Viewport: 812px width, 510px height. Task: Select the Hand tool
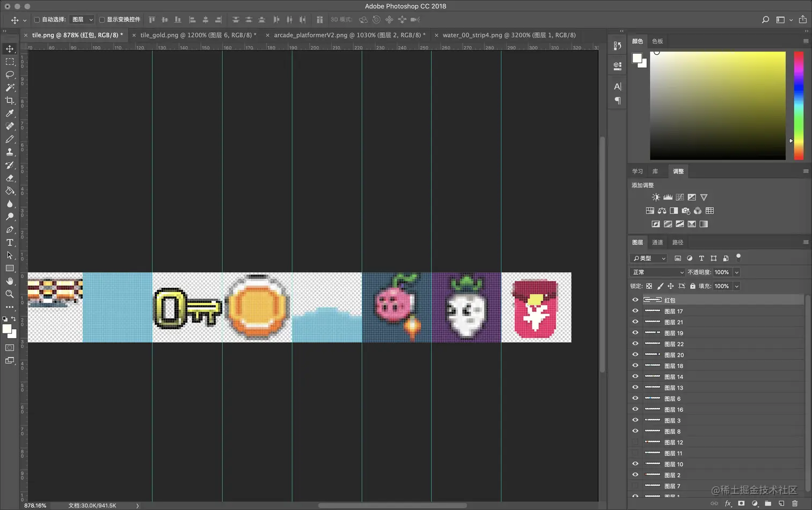pos(10,281)
